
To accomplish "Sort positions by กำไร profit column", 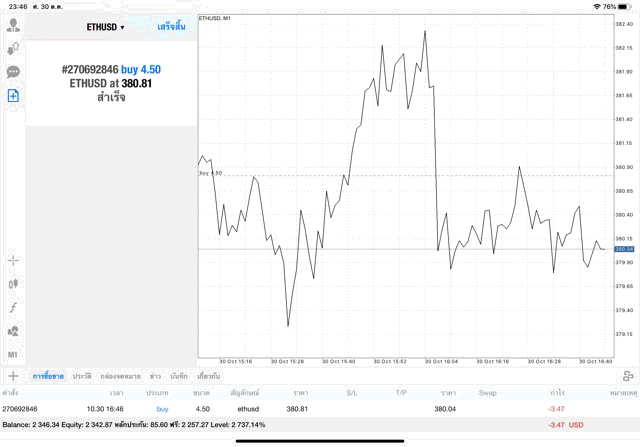I will pyautogui.click(x=557, y=393).
